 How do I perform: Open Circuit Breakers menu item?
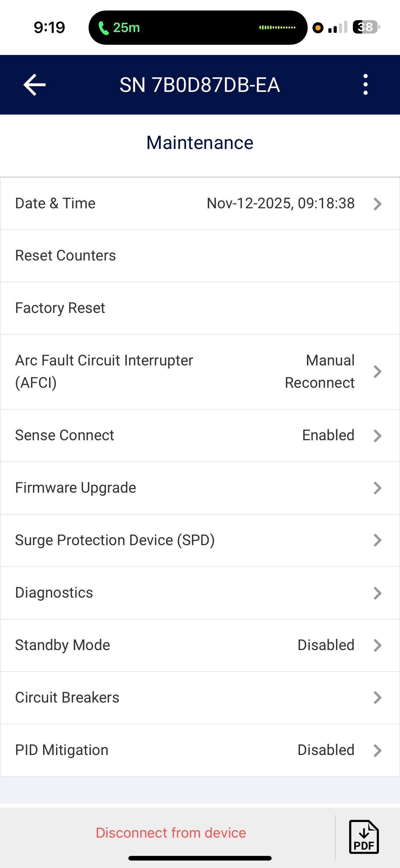[x=67, y=698]
